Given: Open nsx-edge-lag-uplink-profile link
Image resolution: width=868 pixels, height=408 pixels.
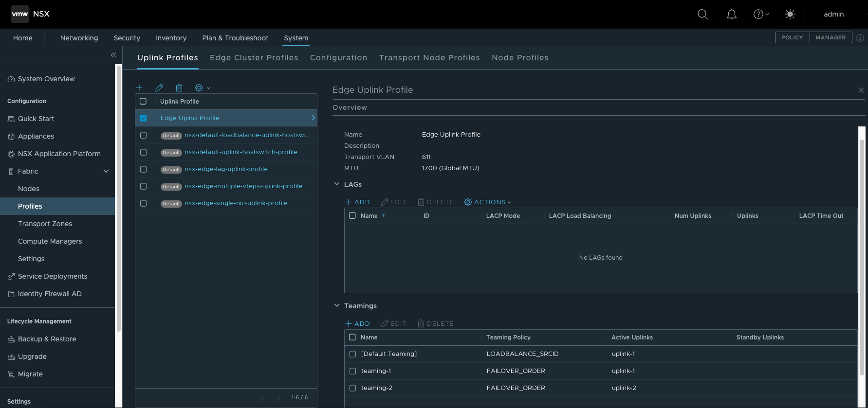Looking at the screenshot, I should click(x=226, y=169).
